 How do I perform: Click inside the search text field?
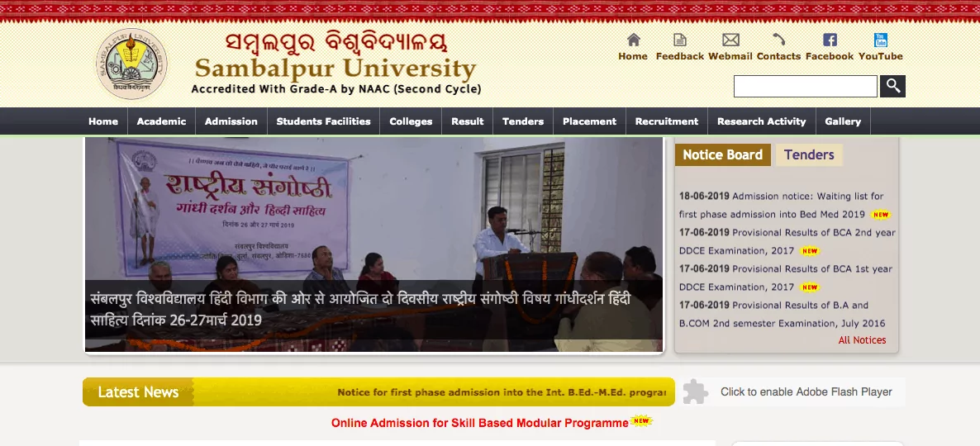click(805, 86)
